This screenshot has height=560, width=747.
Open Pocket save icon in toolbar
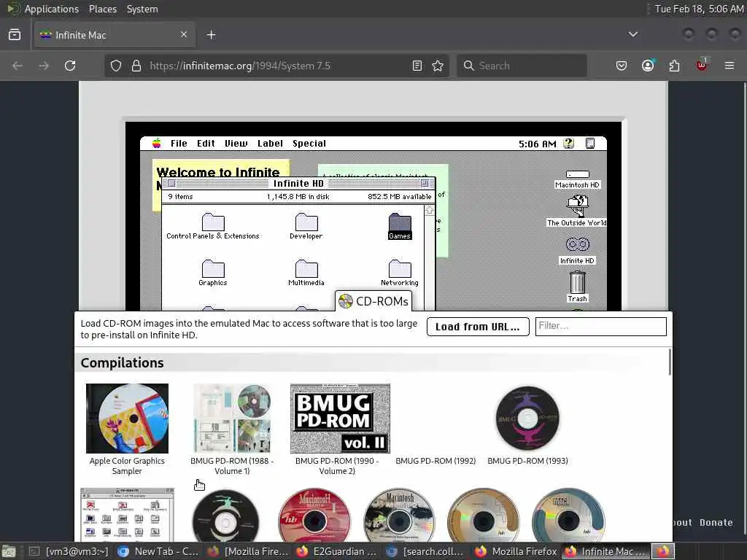point(622,65)
